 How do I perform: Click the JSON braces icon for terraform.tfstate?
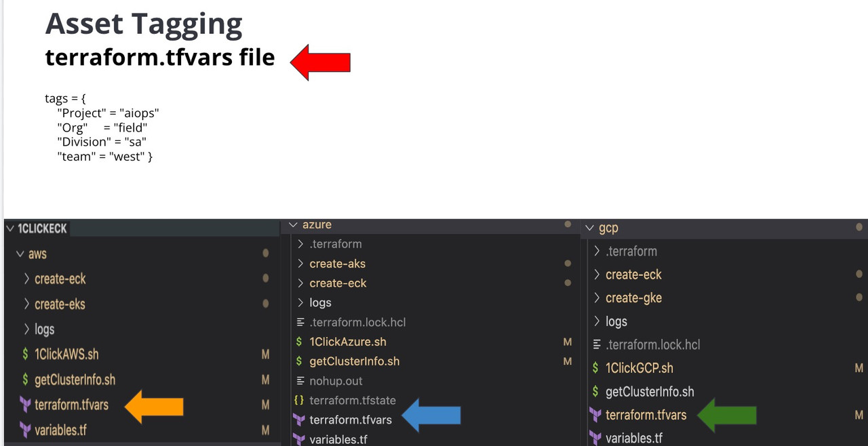point(299,401)
